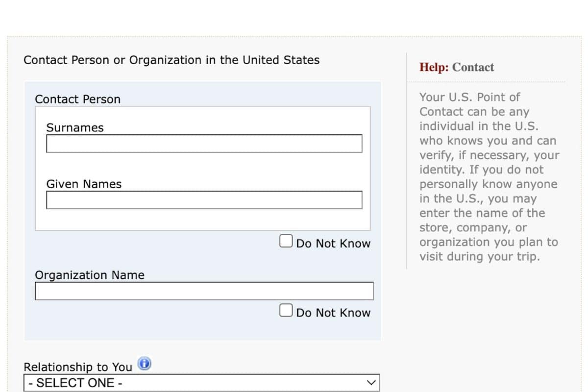Image resolution: width=588 pixels, height=392 pixels.
Task: Click the Given Names field label
Action: [84, 184]
